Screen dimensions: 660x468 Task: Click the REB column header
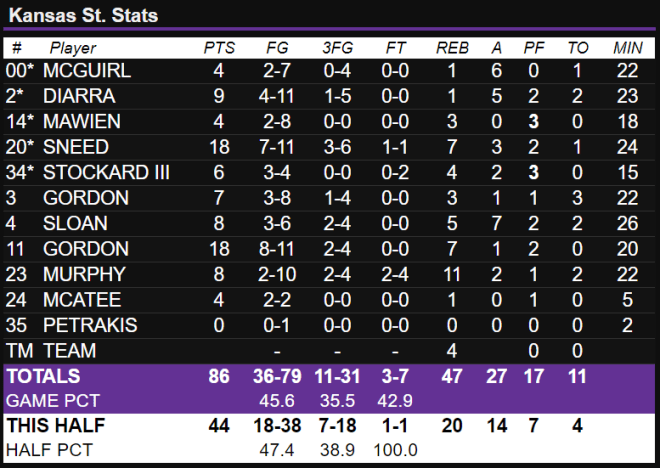click(452, 48)
